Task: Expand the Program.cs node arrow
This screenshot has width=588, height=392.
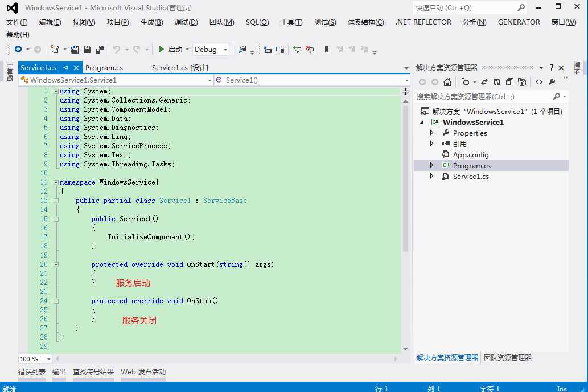Action: pyautogui.click(x=431, y=165)
